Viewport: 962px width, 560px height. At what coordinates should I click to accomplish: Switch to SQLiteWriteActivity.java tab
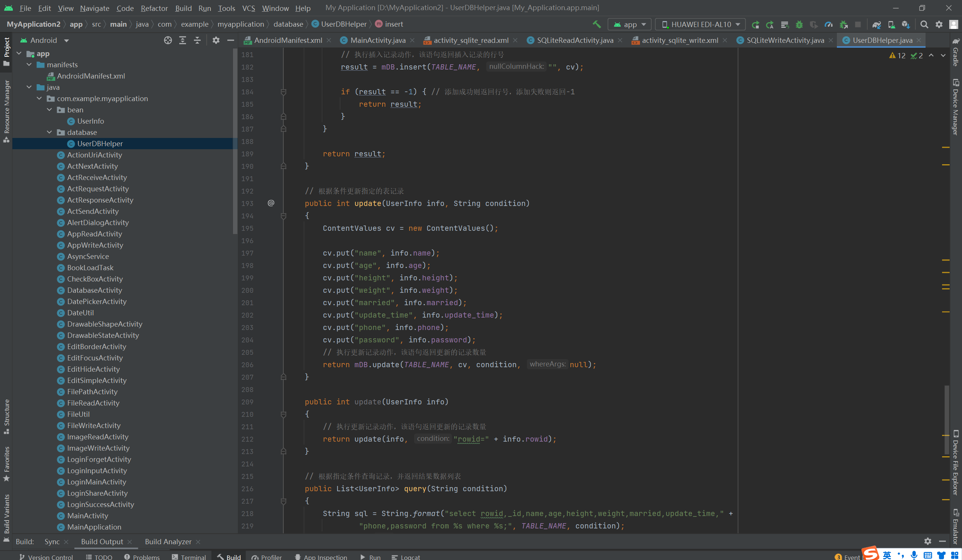tap(785, 41)
